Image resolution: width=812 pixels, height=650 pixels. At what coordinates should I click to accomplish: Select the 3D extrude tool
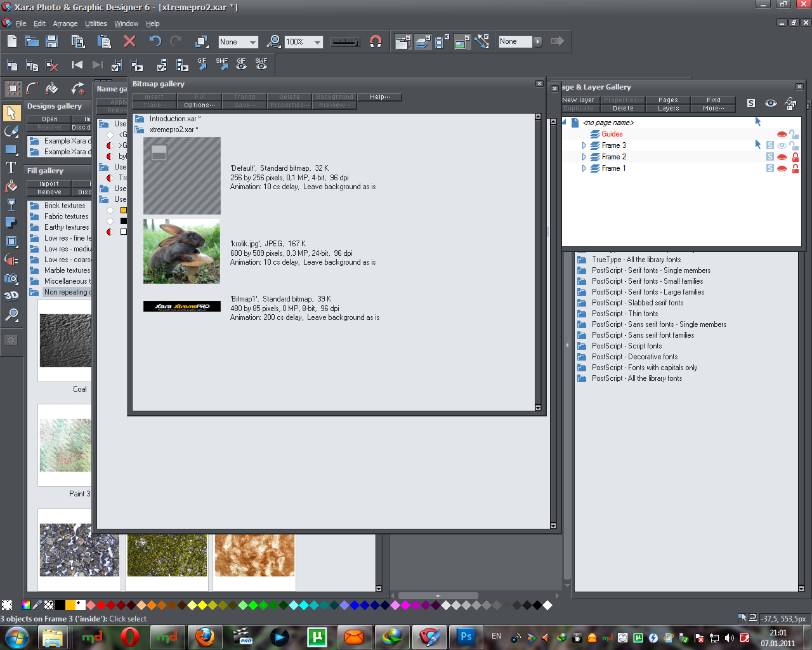click(x=11, y=296)
